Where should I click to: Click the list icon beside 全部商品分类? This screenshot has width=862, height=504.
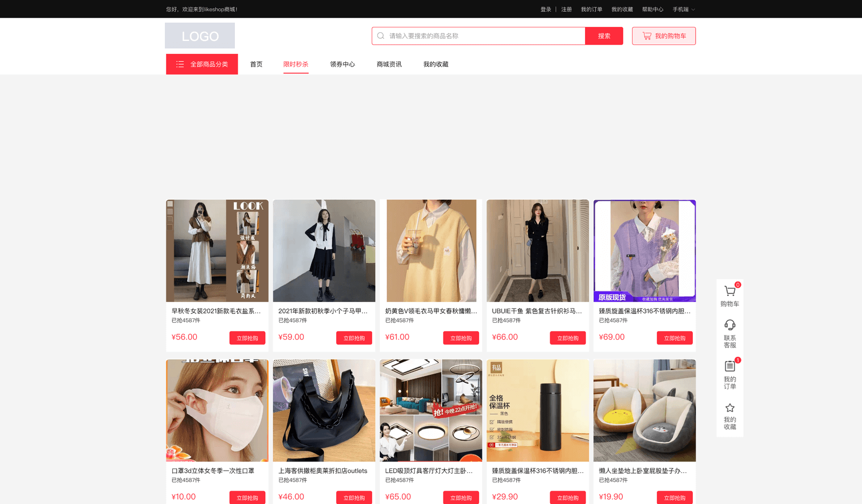click(x=180, y=64)
